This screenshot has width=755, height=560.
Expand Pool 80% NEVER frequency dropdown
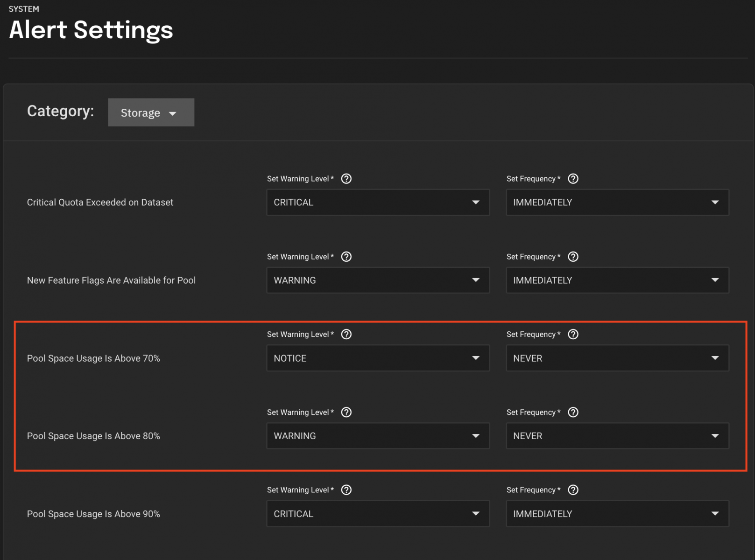pos(617,436)
